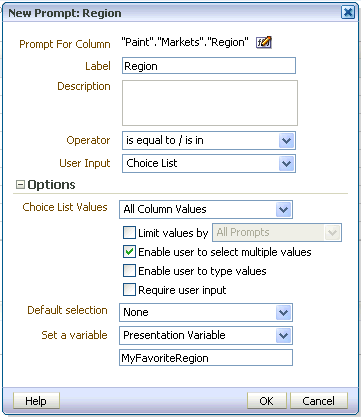Click the OK button

(266, 401)
